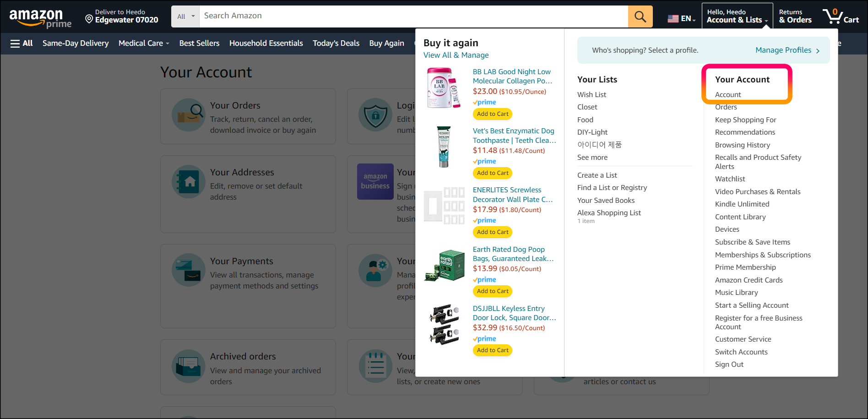Add Vet's Best toothpaste to cart
Screen dimensions: 868x419
(493, 173)
